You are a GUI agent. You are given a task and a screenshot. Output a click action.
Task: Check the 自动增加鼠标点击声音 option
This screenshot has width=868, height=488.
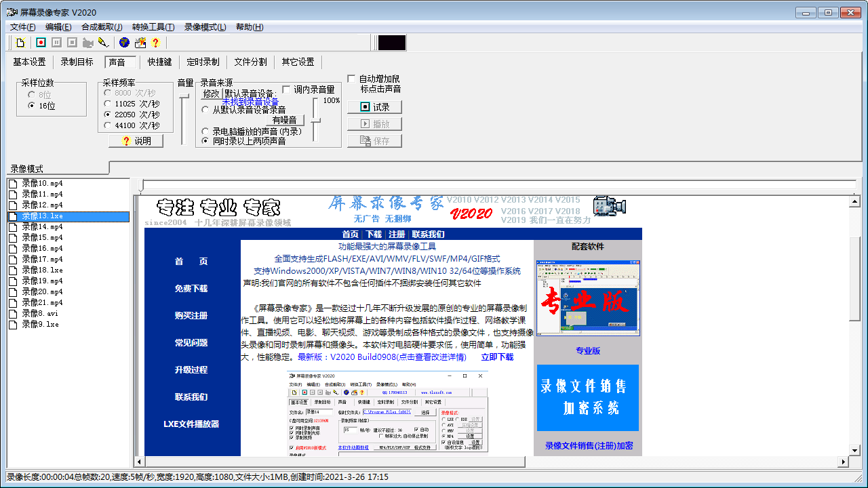pos(351,78)
